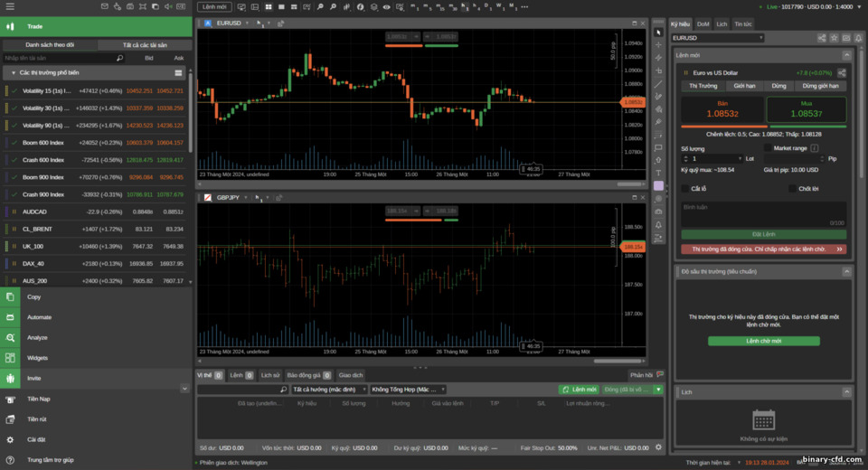Image resolution: width=868 pixels, height=470 pixels.
Task: Click the bell alert icon in symbol panel
Action: click(858, 38)
